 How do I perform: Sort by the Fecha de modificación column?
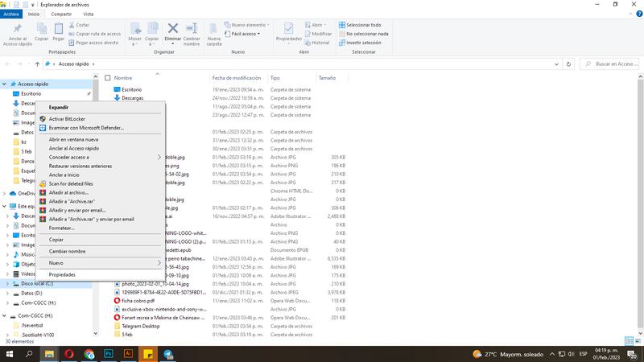coord(237,78)
